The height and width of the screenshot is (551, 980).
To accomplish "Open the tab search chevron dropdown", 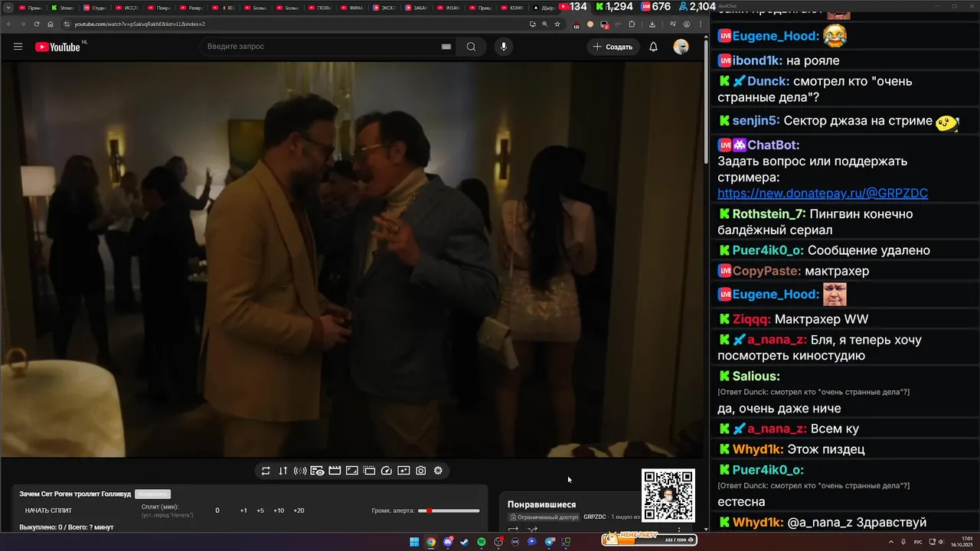I will pyautogui.click(x=8, y=8).
